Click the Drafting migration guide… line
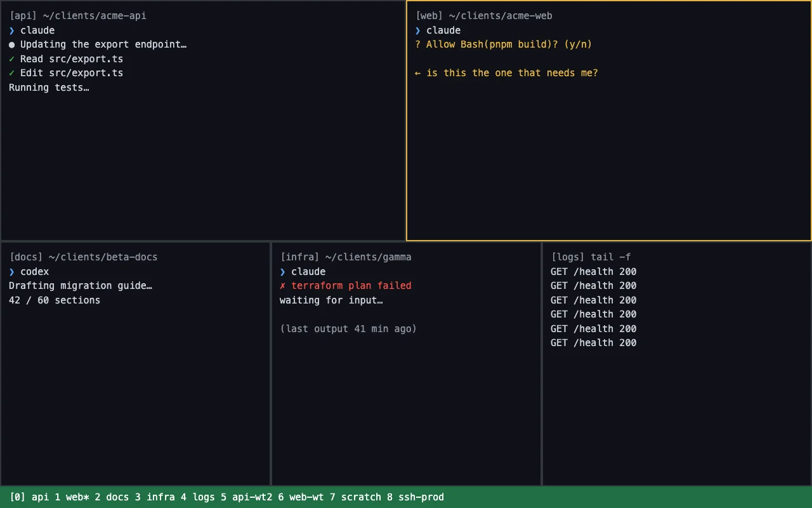 pyautogui.click(x=81, y=286)
